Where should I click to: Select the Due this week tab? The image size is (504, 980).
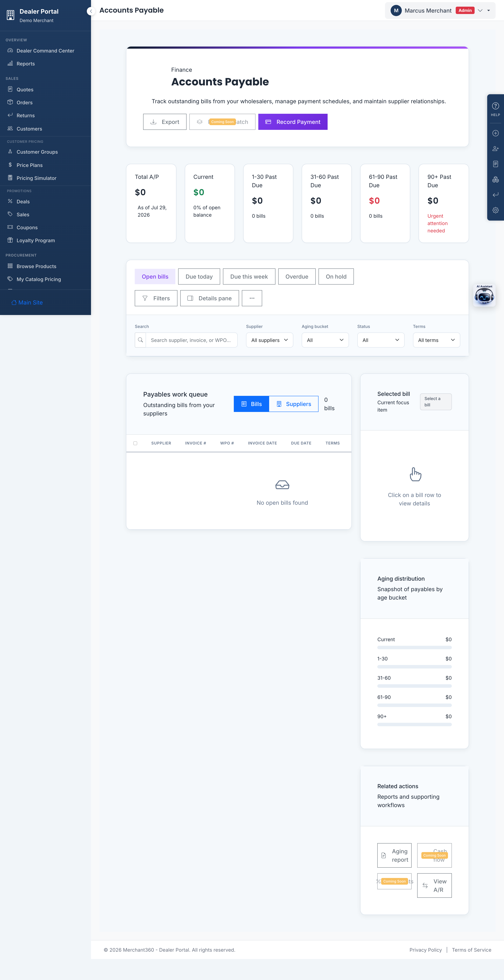click(x=249, y=276)
